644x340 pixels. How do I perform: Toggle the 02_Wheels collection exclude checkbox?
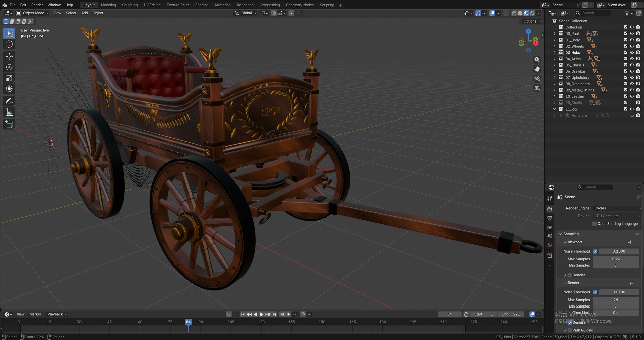[x=625, y=46]
